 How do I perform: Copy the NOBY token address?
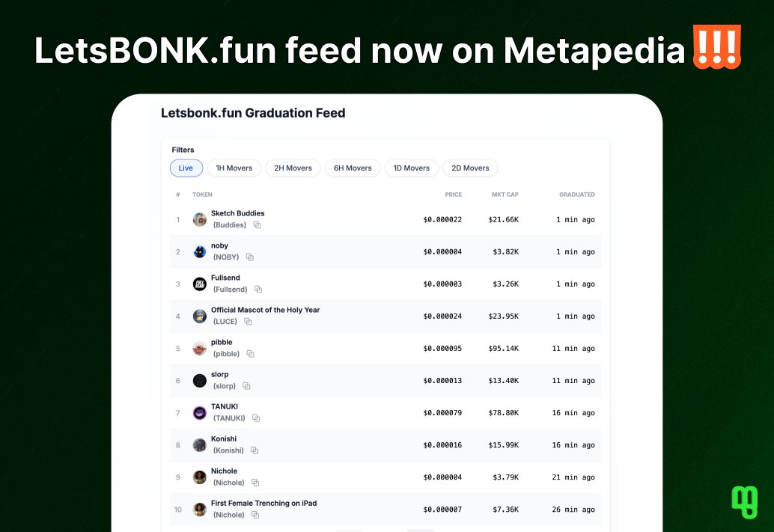coord(249,257)
